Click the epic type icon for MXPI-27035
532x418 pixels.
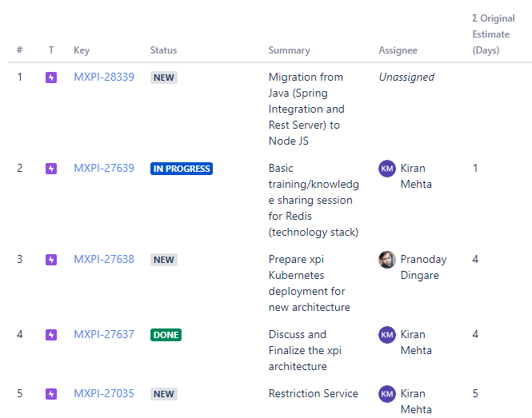point(51,394)
